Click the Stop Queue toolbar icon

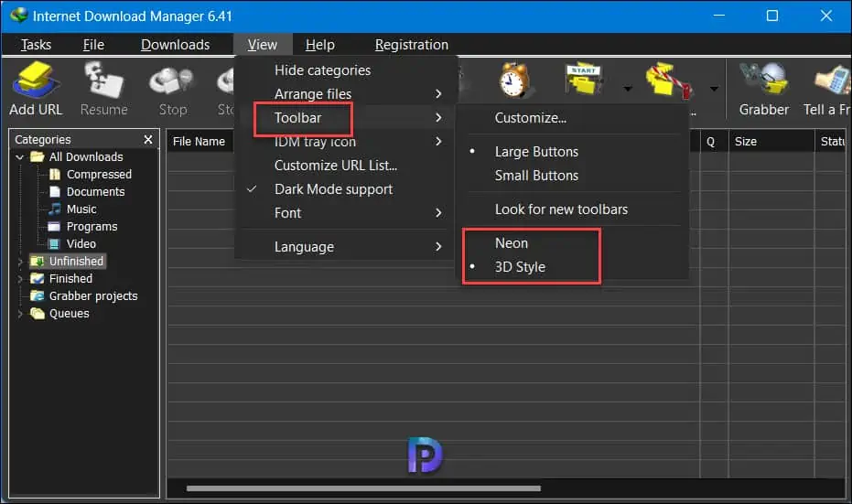tap(669, 80)
